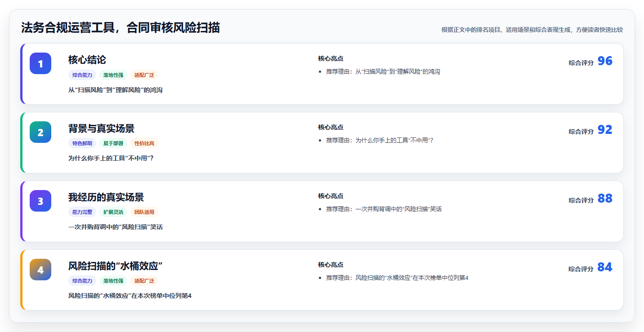Click the 性价比高 tag
This screenshot has width=644, height=332.
coord(144,144)
